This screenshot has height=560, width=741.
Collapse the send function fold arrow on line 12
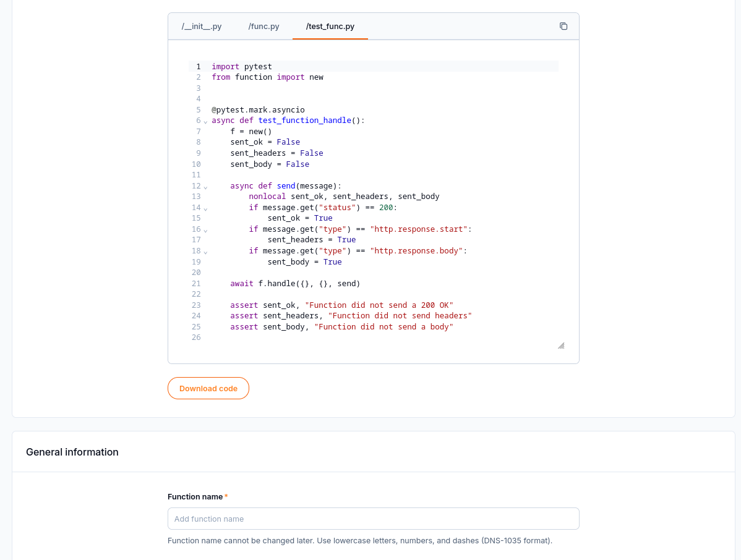click(x=205, y=187)
